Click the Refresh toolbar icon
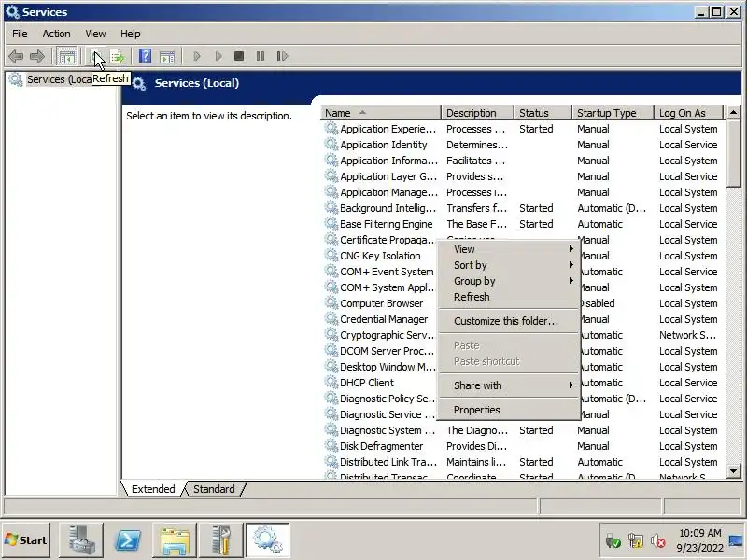Image resolution: width=747 pixels, height=560 pixels. pos(96,57)
